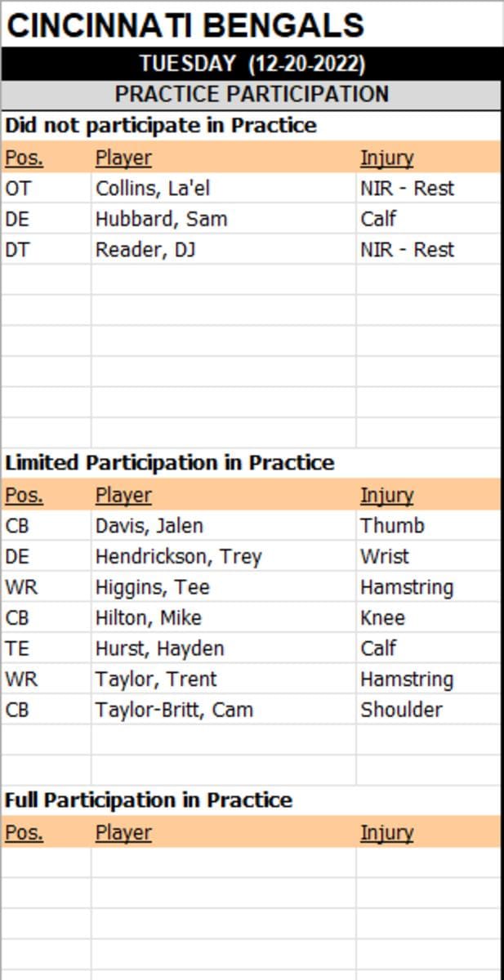Screen dimensions: 504x980
Task: Select the "Higgins, Tee" player cell
Action: [153, 586]
